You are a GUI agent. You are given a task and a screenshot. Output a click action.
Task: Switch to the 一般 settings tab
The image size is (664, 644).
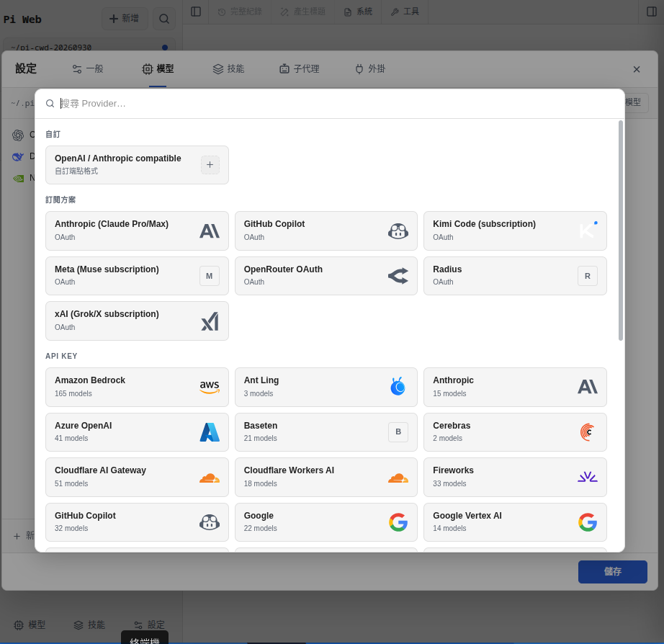[88, 69]
